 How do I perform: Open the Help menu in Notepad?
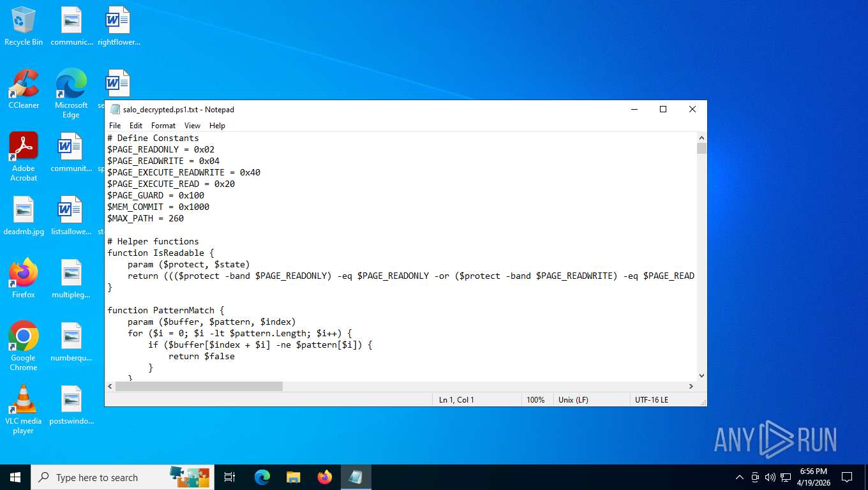pyautogui.click(x=217, y=126)
